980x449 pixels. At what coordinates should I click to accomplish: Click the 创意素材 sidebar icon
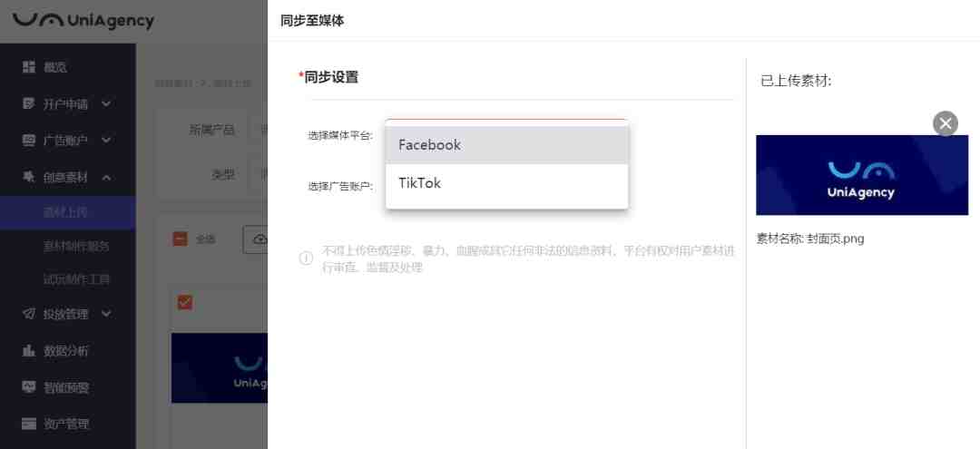pos(29,177)
